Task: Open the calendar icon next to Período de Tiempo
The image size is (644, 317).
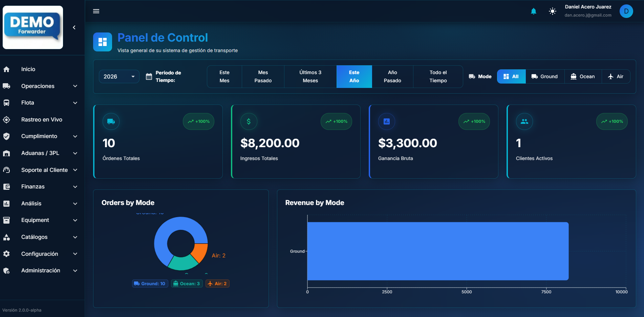Action: coord(149,76)
